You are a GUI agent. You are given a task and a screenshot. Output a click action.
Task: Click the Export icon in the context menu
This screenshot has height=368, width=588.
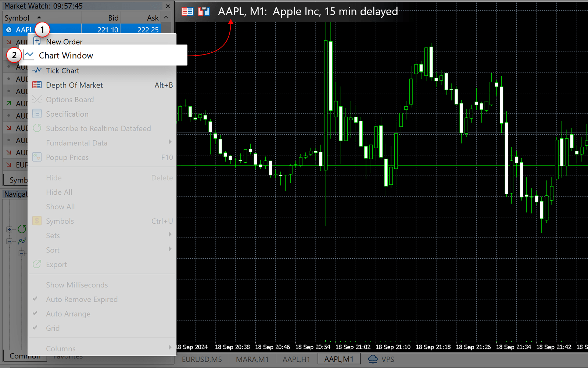(x=37, y=264)
